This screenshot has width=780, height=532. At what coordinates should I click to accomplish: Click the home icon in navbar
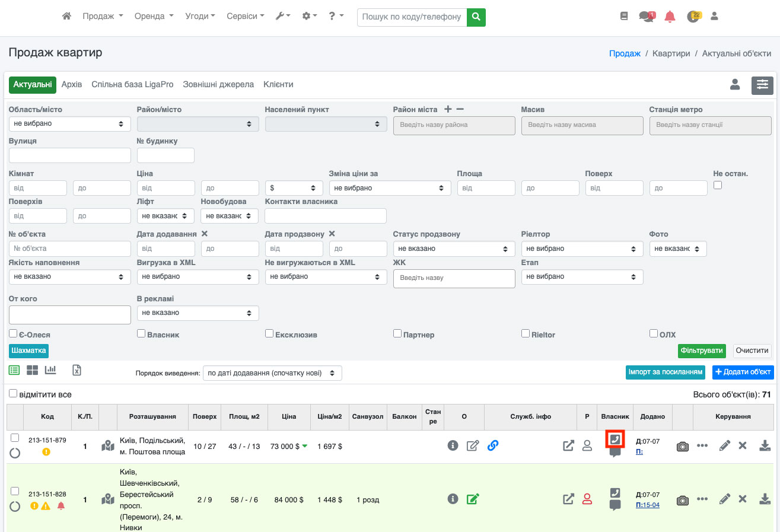click(67, 17)
